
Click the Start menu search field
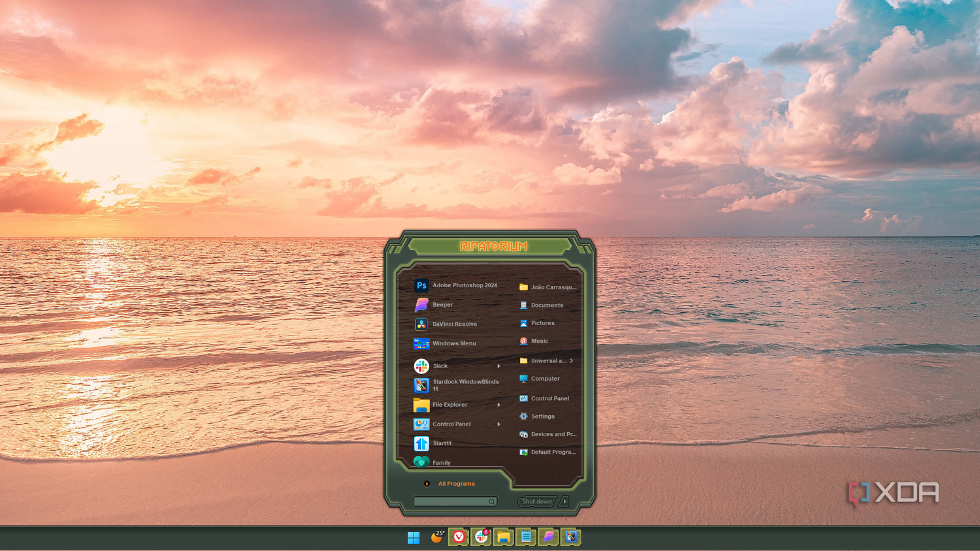coord(455,501)
